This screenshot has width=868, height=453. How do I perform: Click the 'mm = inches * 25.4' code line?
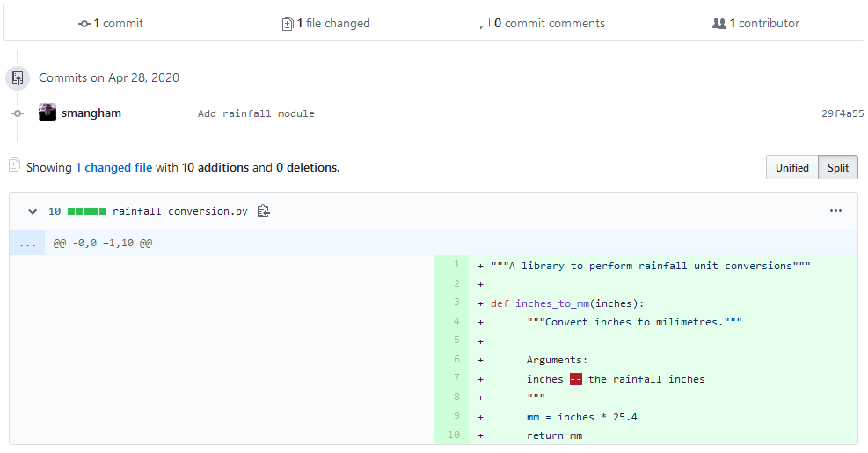click(x=582, y=417)
